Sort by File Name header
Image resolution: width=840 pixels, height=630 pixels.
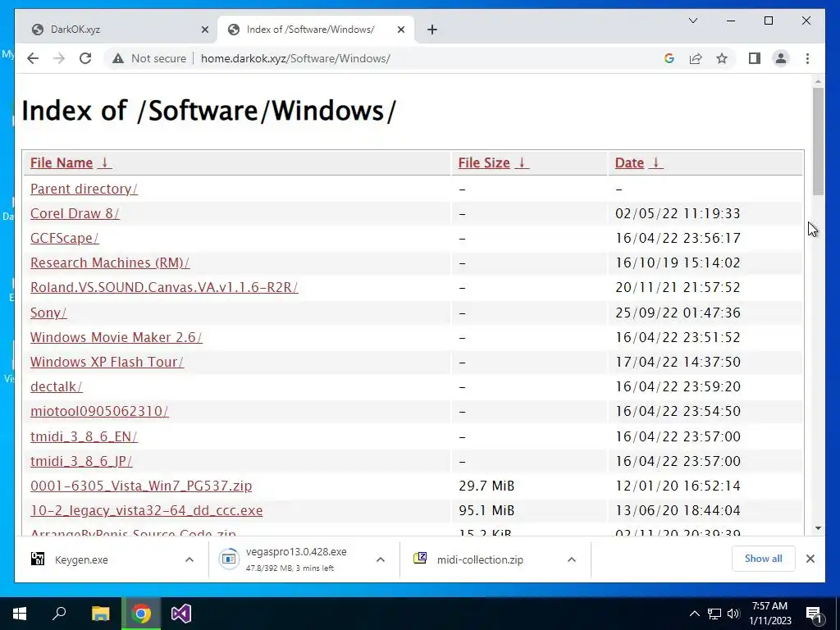coord(71,163)
